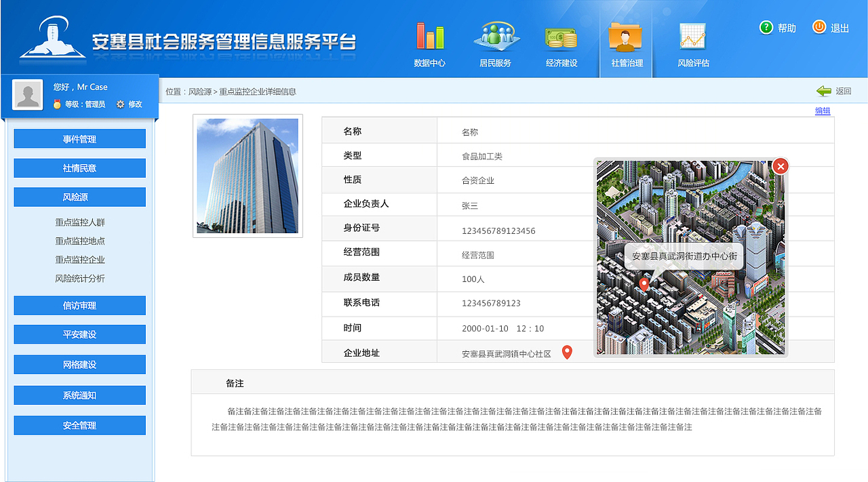Click the phone value 123456789123

(x=491, y=303)
